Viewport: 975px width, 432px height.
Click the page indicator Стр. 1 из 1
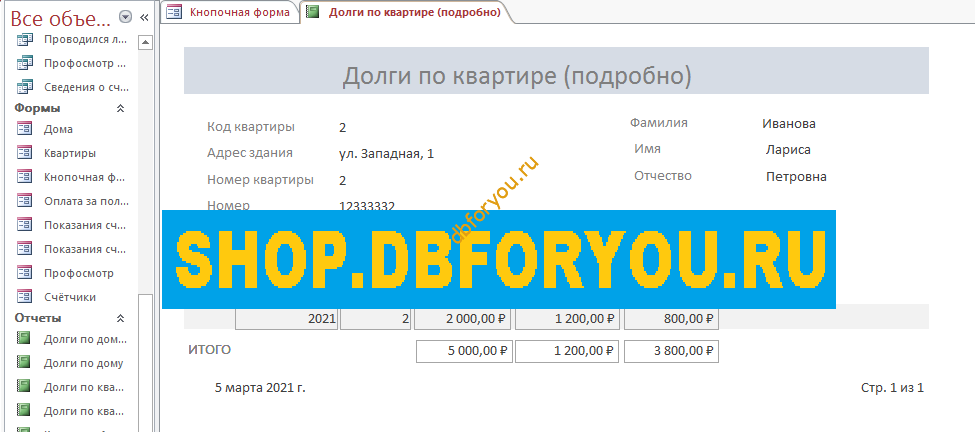click(x=892, y=388)
